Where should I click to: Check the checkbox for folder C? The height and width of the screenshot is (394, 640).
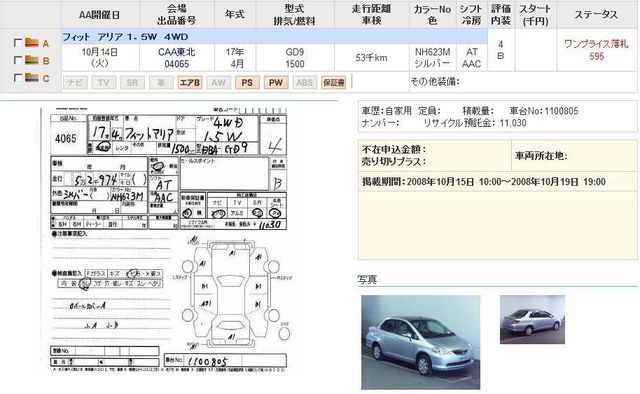click(18, 78)
